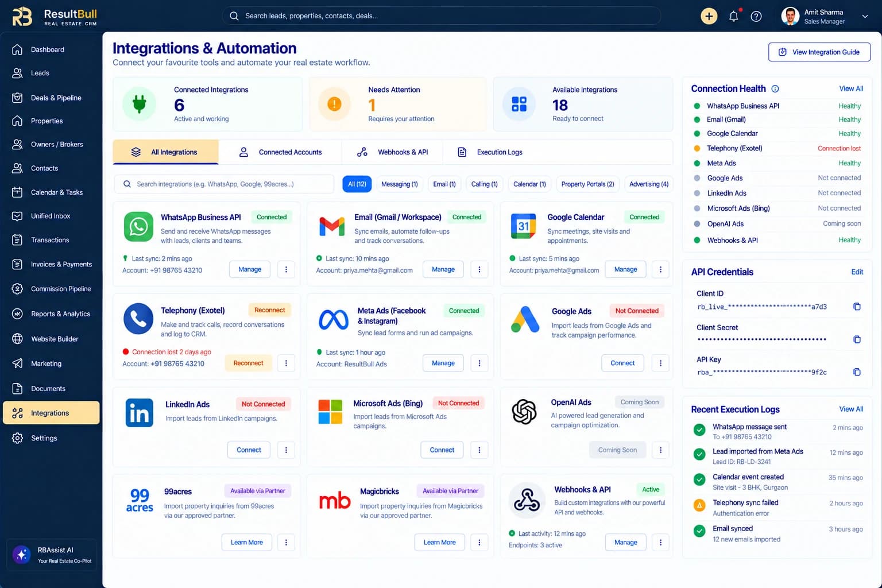Filter by Advertising (4) chip

(x=649, y=184)
